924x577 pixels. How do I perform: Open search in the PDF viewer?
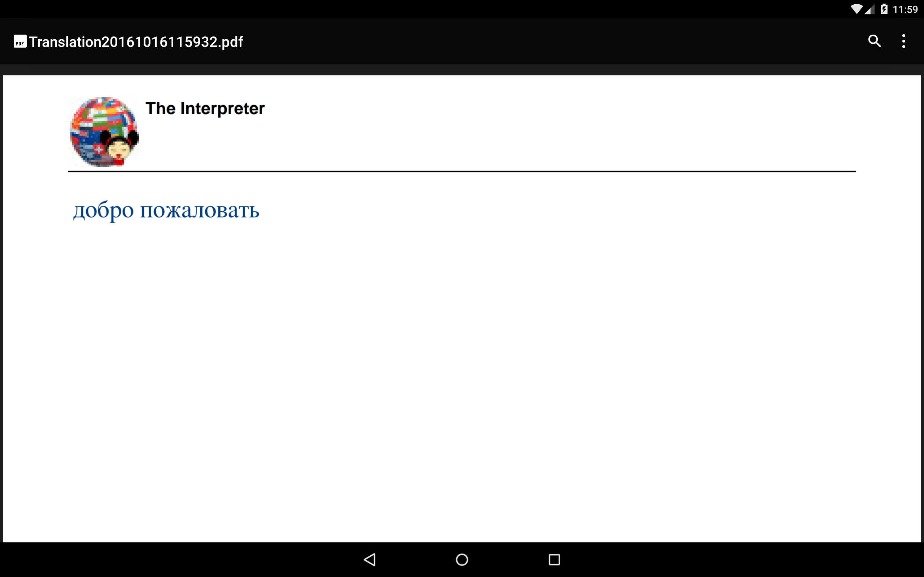coord(874,41)
